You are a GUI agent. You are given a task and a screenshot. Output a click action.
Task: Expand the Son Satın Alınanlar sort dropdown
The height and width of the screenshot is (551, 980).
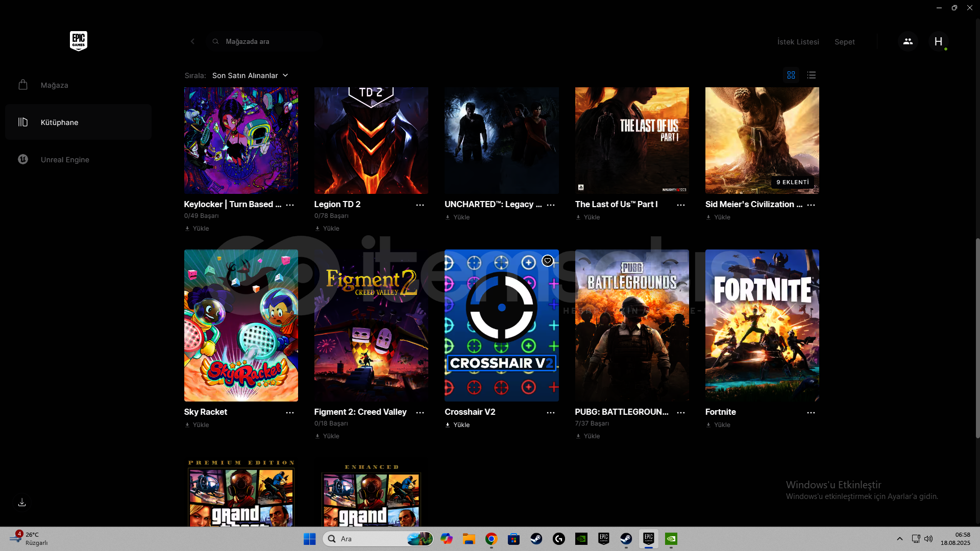click(x=250, y=76)
